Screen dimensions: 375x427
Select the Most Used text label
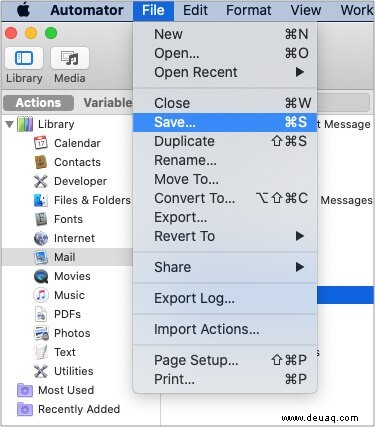66,390
